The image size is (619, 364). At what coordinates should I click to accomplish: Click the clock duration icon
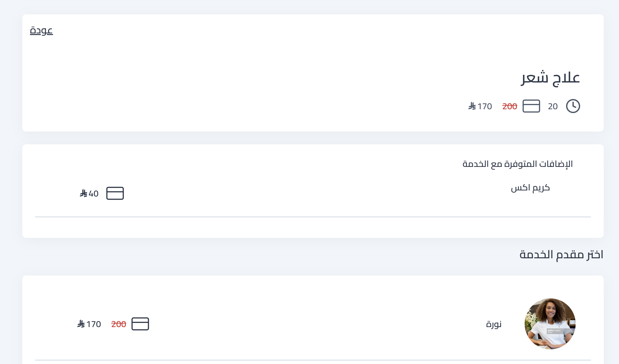(x=573, y=106)
